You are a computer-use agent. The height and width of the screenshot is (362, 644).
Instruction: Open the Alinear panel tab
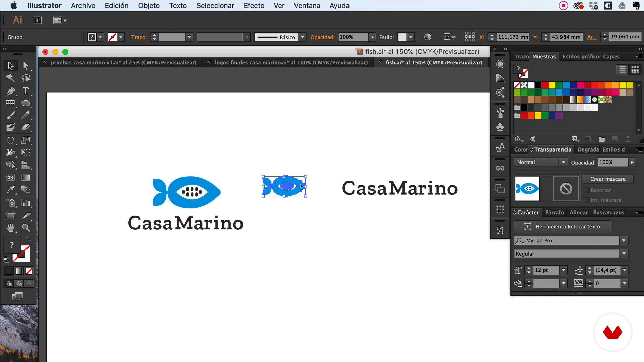578,212
